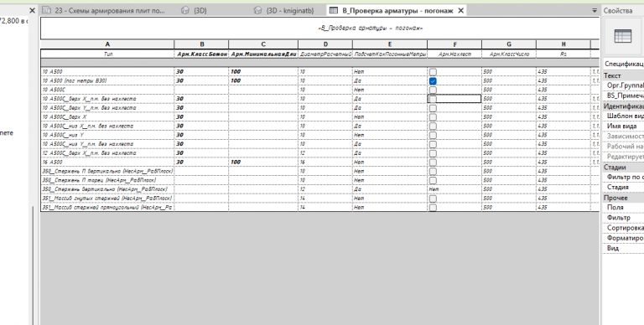Toggle Арм.Нахлест for 10 A500С_низ X_п.н. без нахлеста
The image size is (644, 325).
click(x=433, y=126)
